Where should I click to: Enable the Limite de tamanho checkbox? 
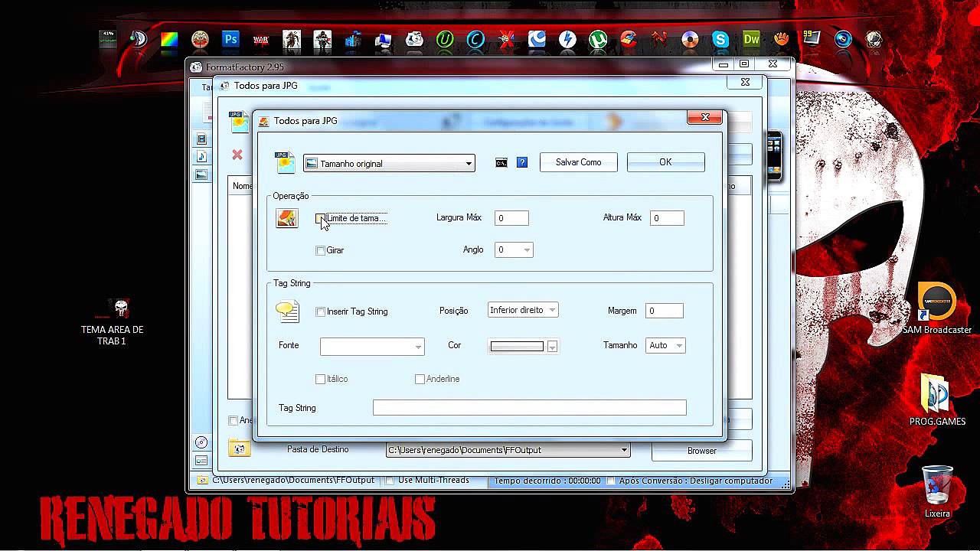coord(321,218)
